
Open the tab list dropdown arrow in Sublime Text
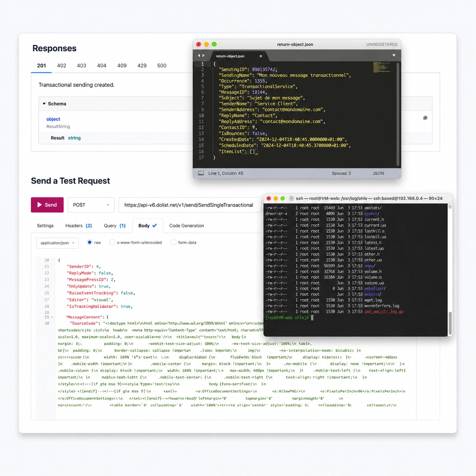394,55
